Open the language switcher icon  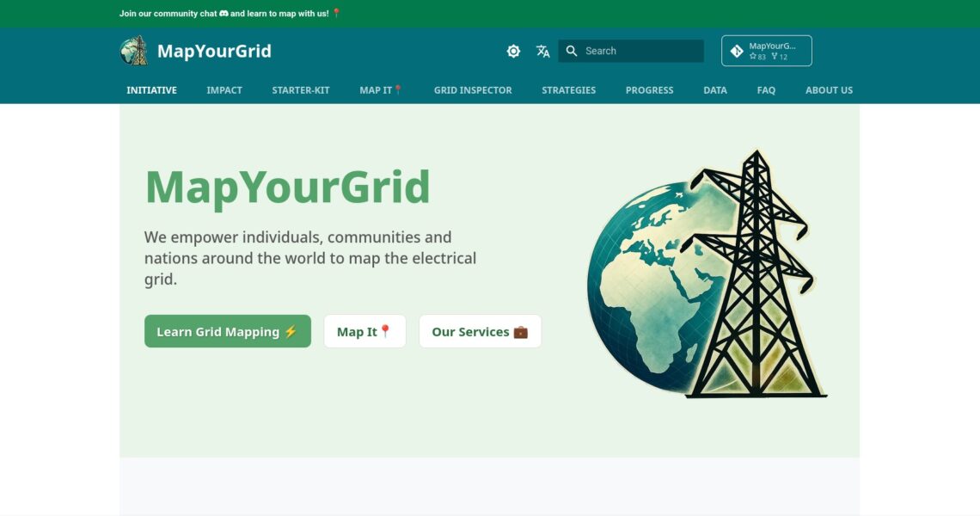coord(542,51)
